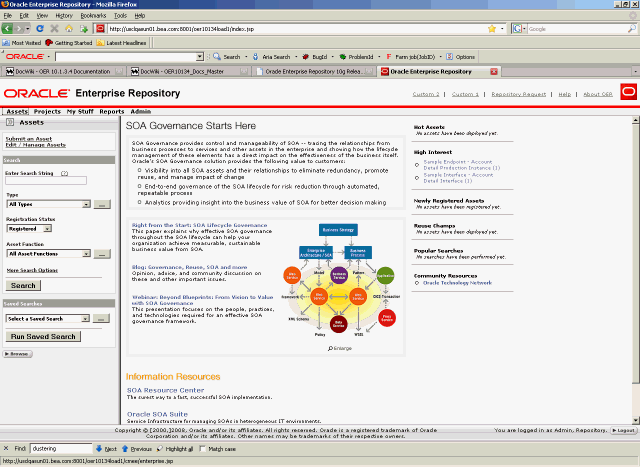Open Aria Search from the Oracle toolbar
Viewport: 640px width, 467px height.
pyautogui.click(x=256, y=57)
